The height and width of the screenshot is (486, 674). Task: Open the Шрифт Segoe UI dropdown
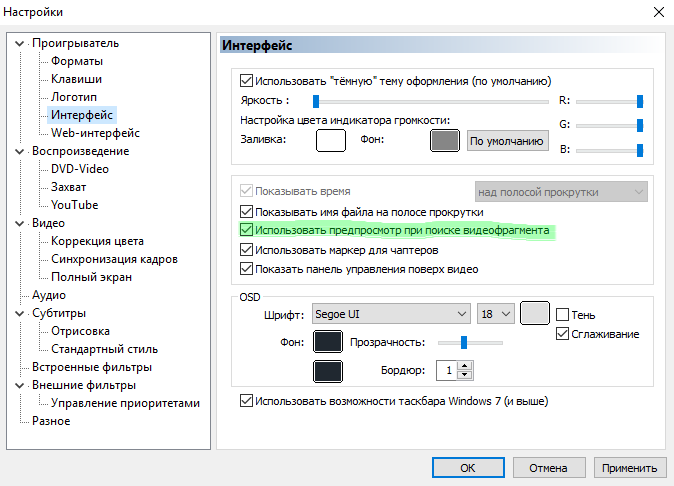[390, 314]
